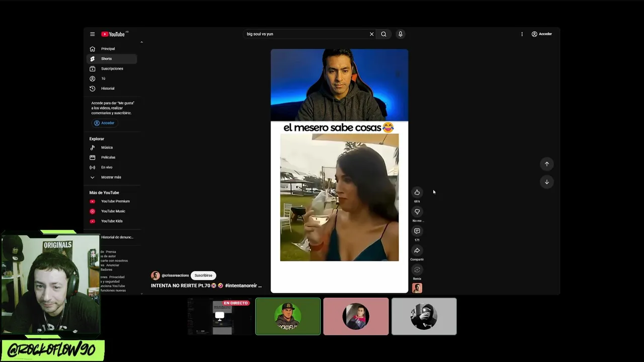Open Películas under Explorar

[112, 157]
